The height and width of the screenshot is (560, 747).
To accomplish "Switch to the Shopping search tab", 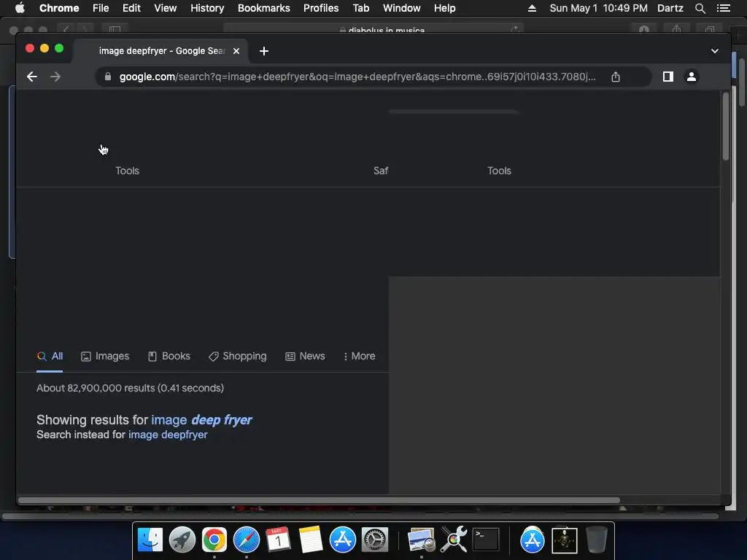I will (237, 356).
